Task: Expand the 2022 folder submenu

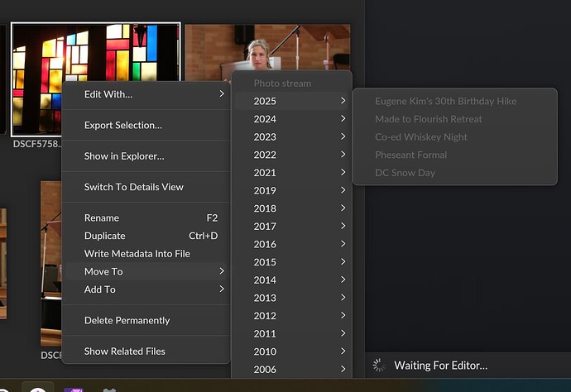Action: (291, 155)
